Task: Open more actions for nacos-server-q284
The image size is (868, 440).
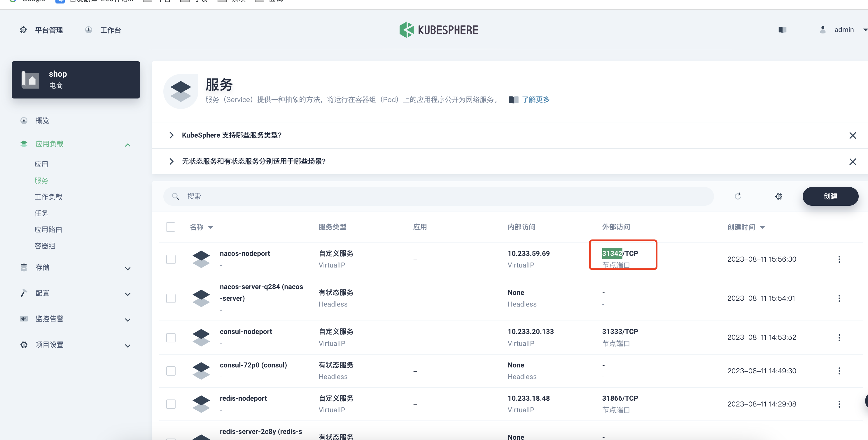Action: (839, 298)
